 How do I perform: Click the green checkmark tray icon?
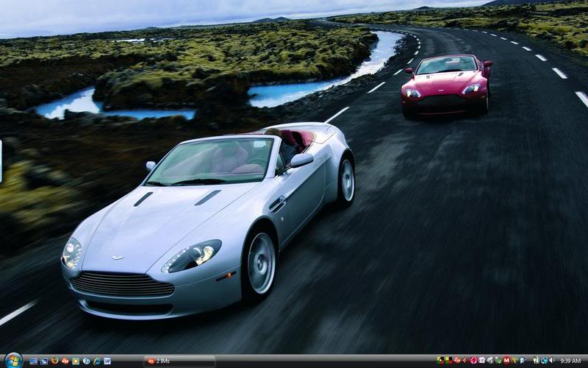[498, 361]
